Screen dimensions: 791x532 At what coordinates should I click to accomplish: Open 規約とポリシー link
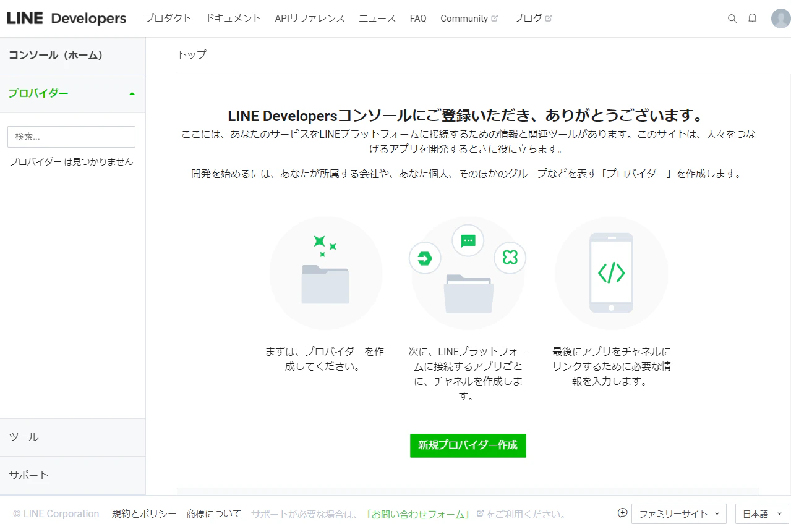pyautogui.click(x=144, y=514)
